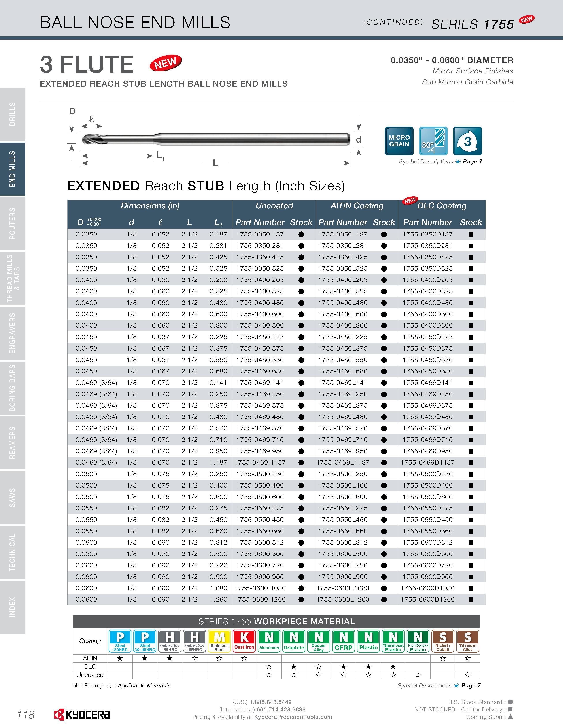Follow the Page 7 link below the symbol icons
This screenshot has height=728, width=563.
[x=472, y=162]
